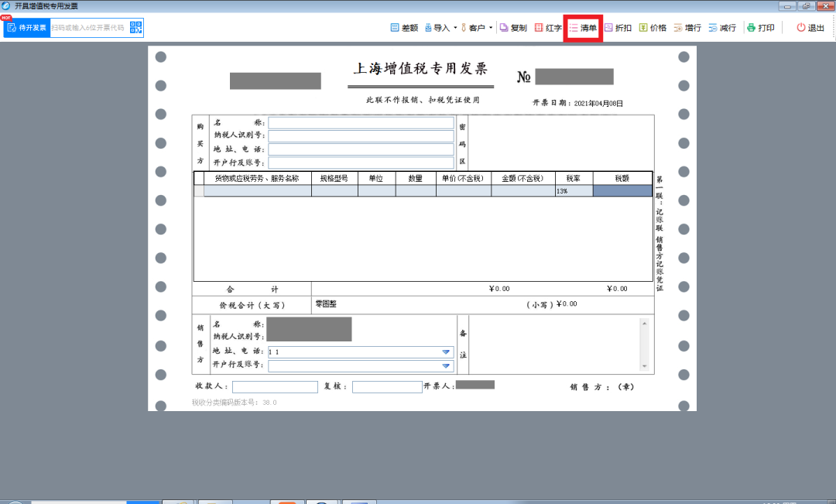
Task: Remove a row with 减行
Action: (x=722, y=28)
